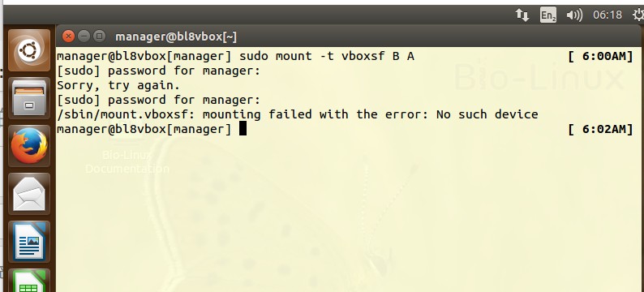Launch LibreOffice Calc spreadsheet
Image resolution: width=644 pixels, height=292 pixels.
28,281
